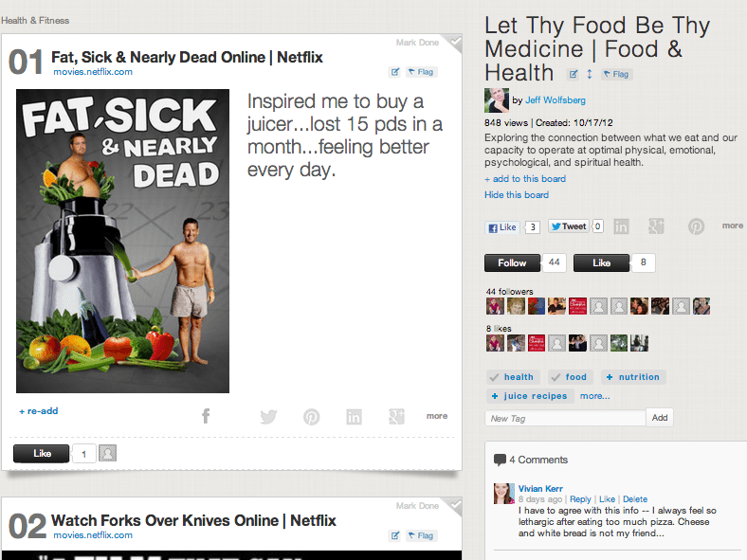
Task: Click add to this board link
Action: 525,178
